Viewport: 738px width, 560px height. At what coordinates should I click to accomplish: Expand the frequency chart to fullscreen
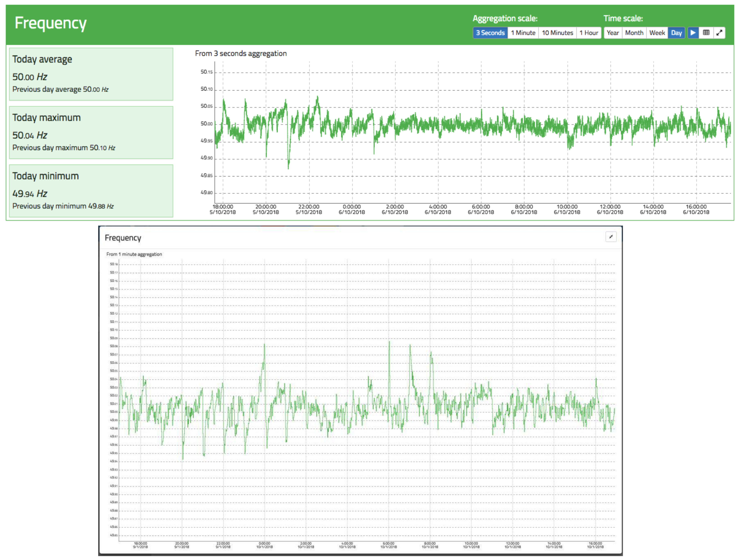click(x=719, y=33)
